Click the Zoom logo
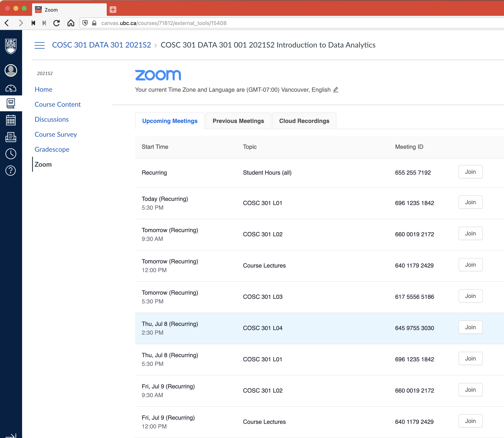Viewport: 504px width, 438px height. pos(158,75)
